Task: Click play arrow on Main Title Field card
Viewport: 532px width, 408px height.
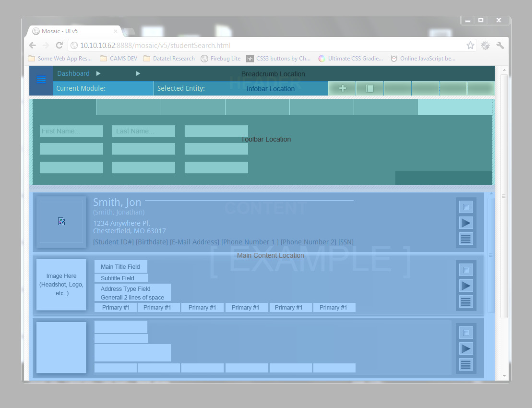Action: click(x=466, y=286)
